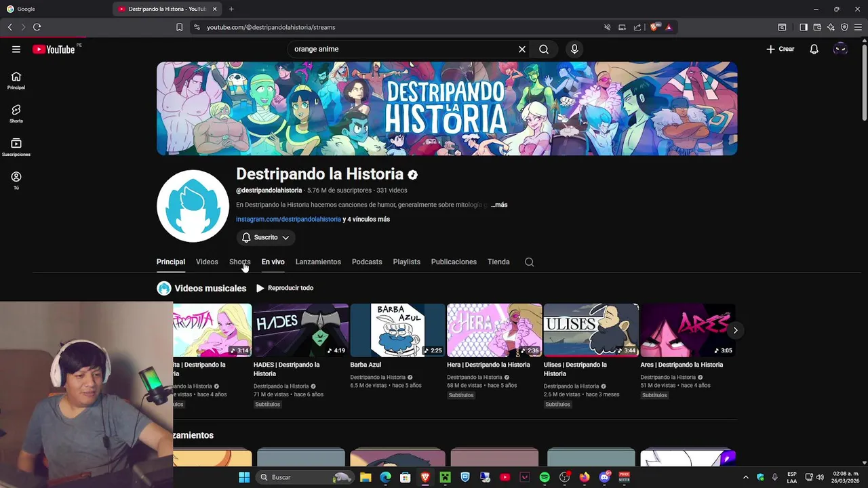Select the Publicaciones channel tab
The height and width of the screenshot is (488, 868).
454,262
